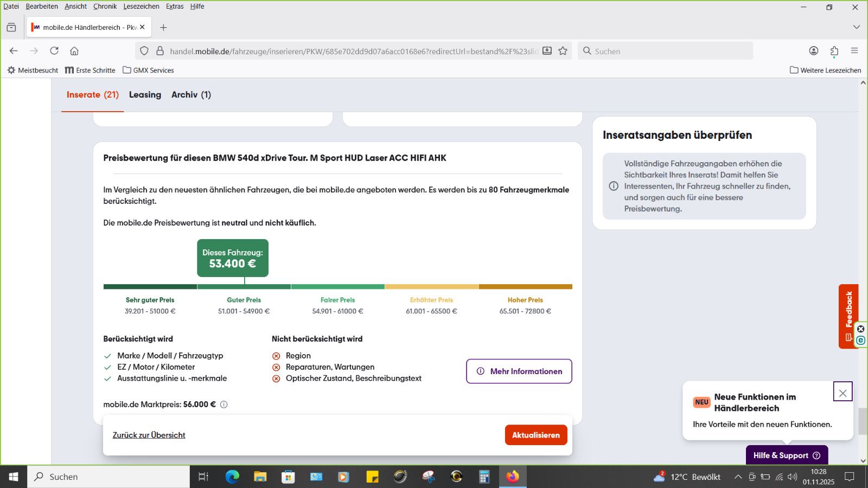
Task: Open the Firefox home page
Action: pos(74,51)
